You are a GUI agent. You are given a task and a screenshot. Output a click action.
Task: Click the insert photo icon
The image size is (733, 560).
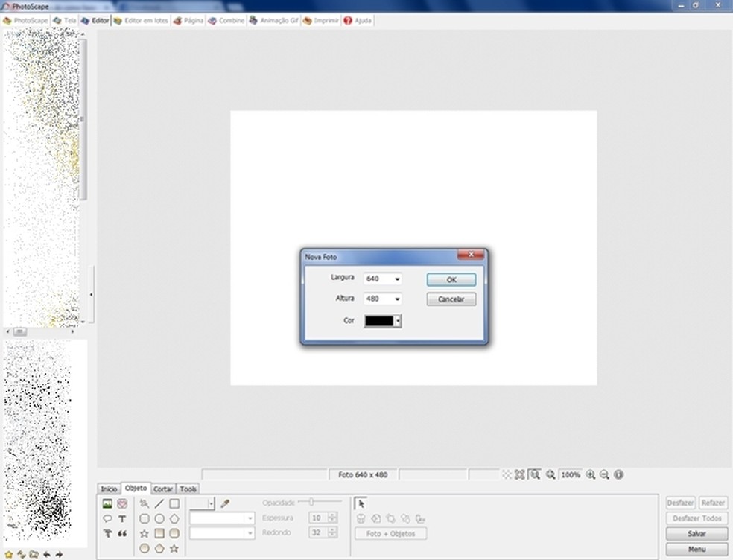107,503
